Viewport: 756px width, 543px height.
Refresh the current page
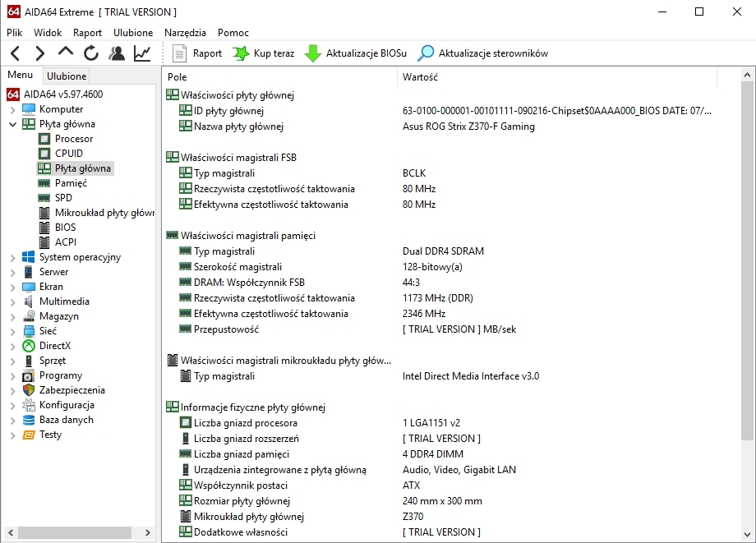click(91, 53)
